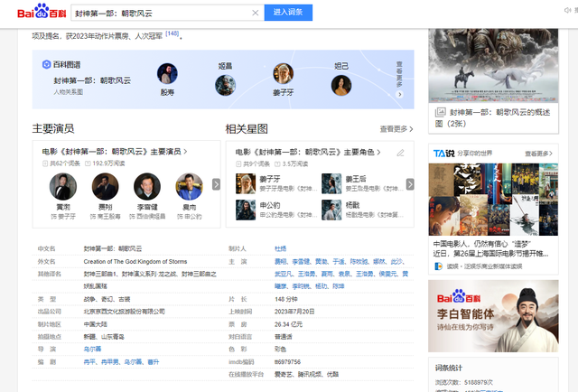Open cast member 李雪健 link in info table

[301, 261]
